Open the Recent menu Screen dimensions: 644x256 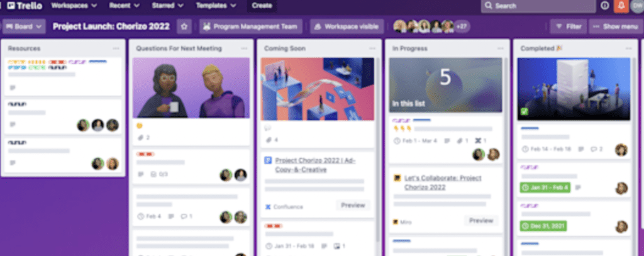coord(124,6)
